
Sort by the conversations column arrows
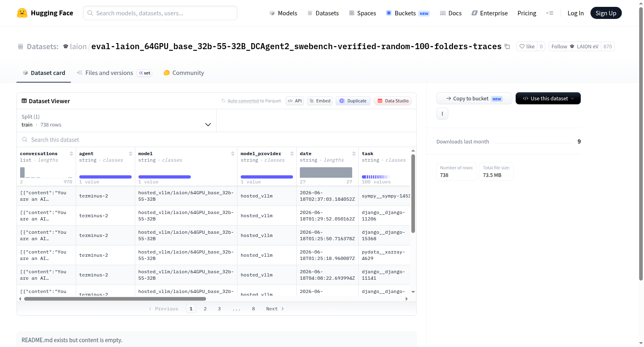tap(71, 154)
